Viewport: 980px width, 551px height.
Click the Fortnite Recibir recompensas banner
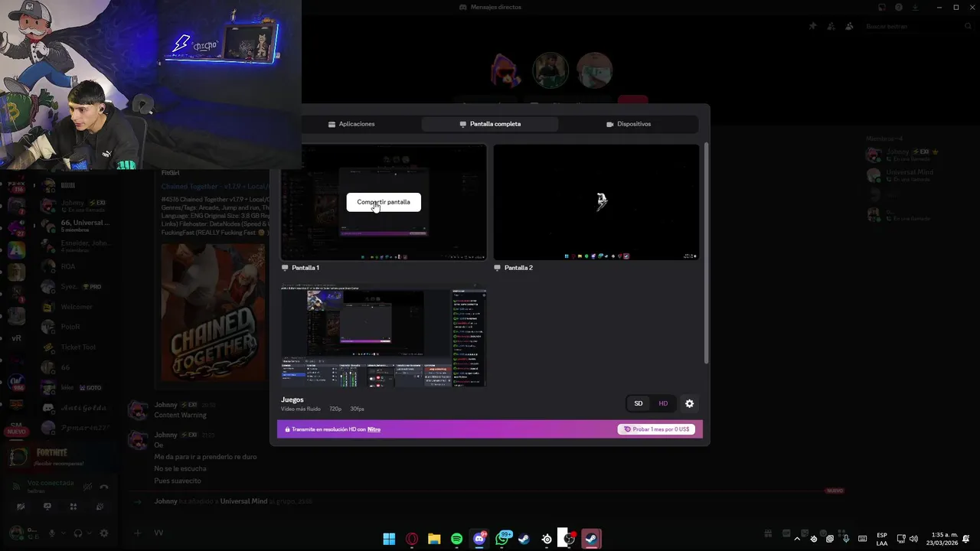pos(60,458)
